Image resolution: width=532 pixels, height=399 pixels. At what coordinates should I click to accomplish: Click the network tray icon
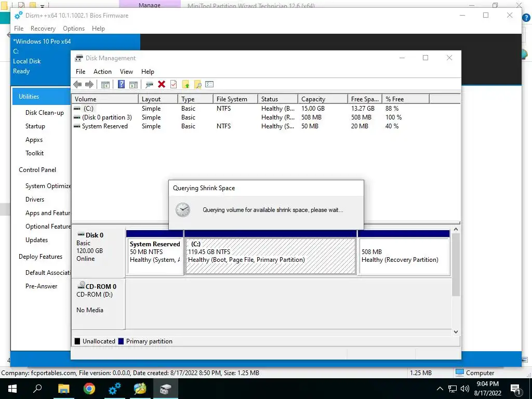pos(453,389)
